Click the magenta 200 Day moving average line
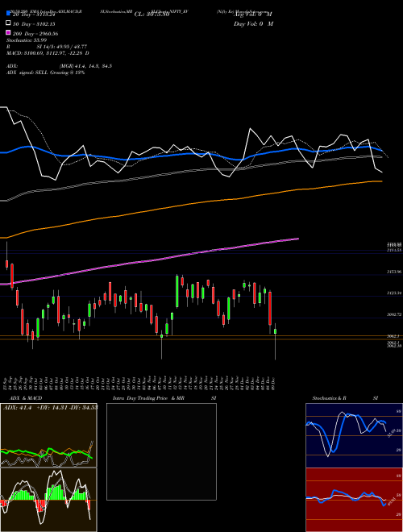Viewport: 403px width, 532px height. (149, 260)
